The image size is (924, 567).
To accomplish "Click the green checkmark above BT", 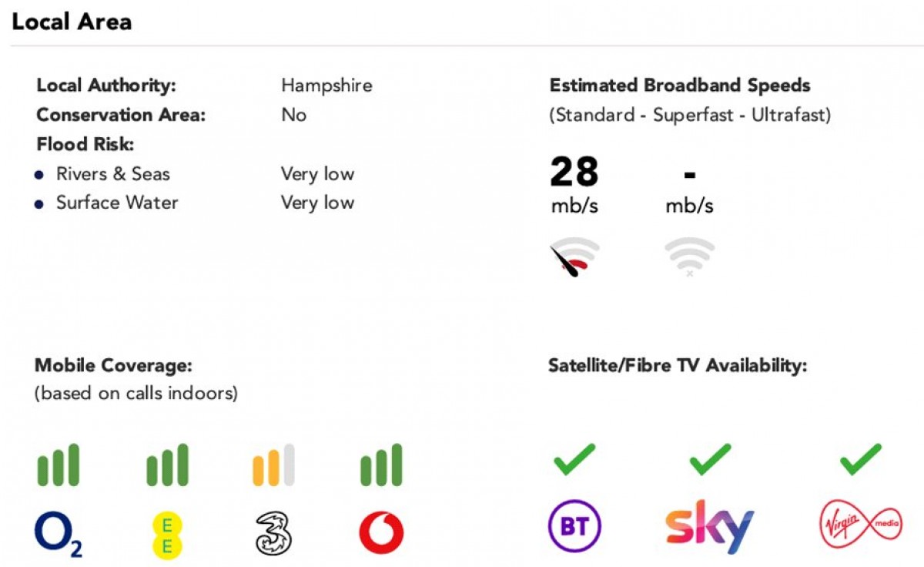I will tap(574, 459).
